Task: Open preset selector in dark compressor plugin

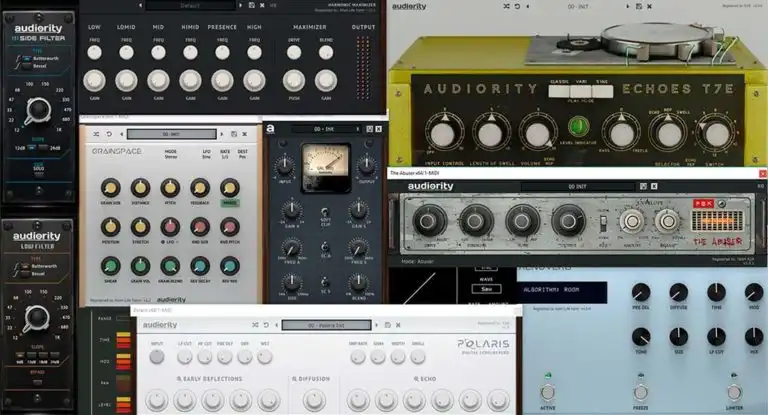Action: [x=324, y=129]
